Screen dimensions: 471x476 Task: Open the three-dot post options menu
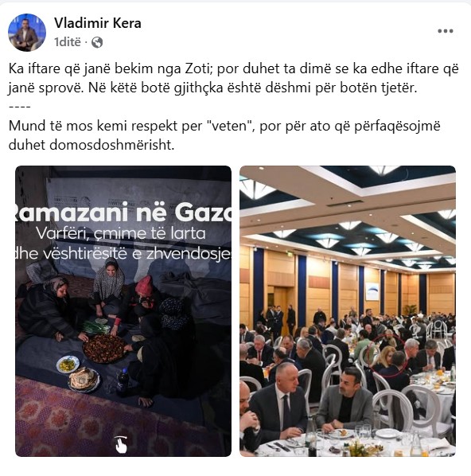[x=446, y=31]
